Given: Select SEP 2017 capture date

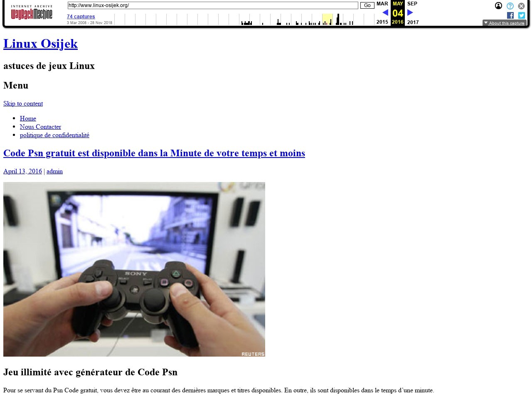Looking at the screenshot, I should [x=412, y=4].
